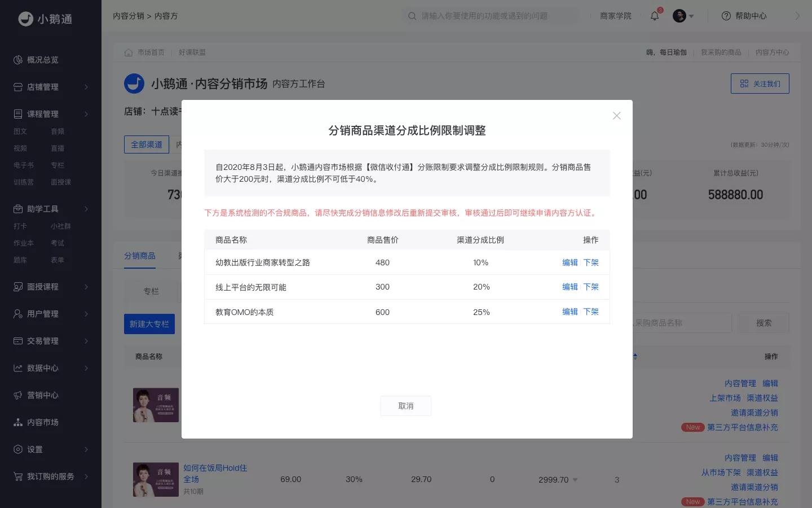Take down 线上平台的无限可能 product
Screen dimensions: 812x508
tap(591, 287)
